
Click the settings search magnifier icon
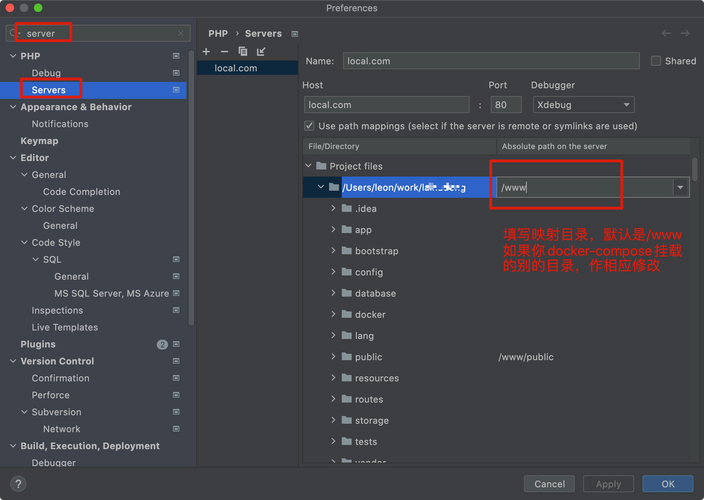[14, 33]
